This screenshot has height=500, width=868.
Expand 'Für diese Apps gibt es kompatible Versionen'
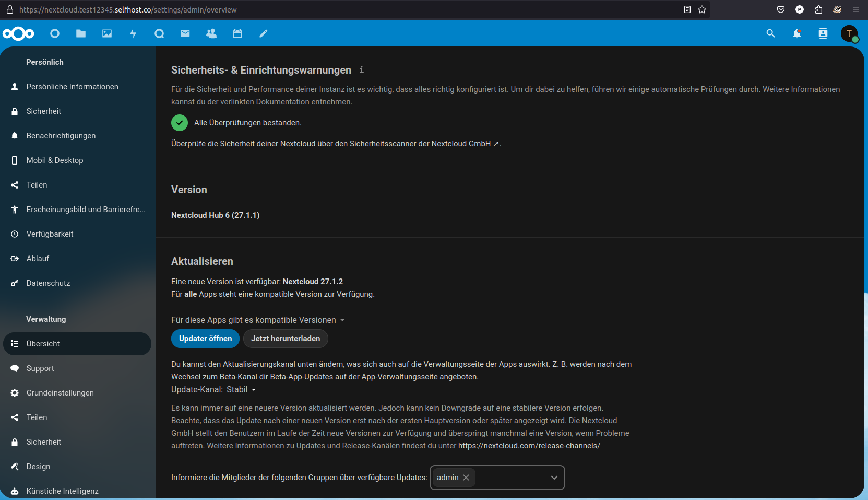point(258,320)
